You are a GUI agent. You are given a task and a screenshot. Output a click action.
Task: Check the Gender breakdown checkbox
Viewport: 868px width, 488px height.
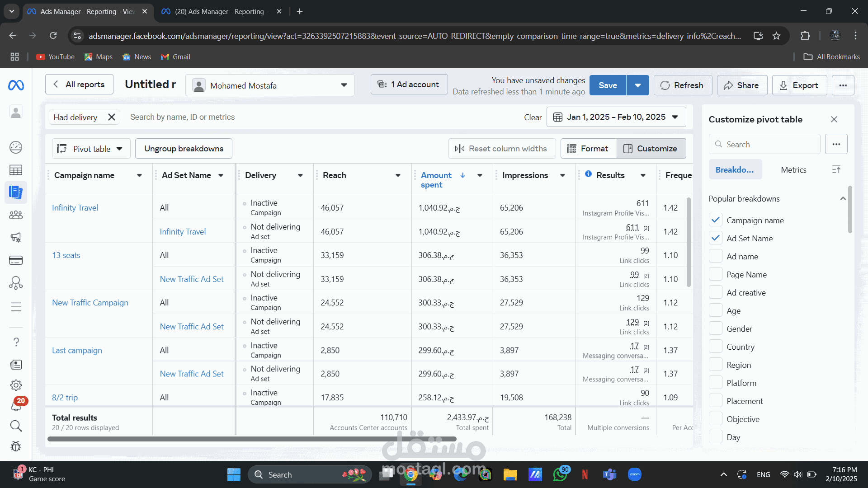point(715,328)
